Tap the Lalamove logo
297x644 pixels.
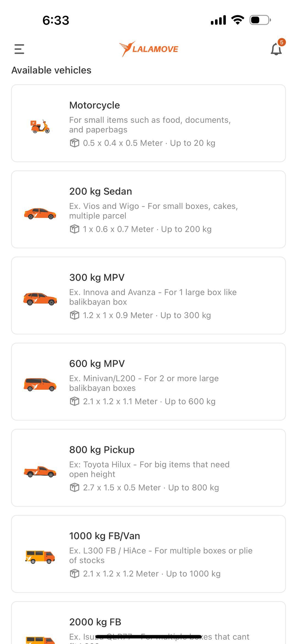click(148, 49)
